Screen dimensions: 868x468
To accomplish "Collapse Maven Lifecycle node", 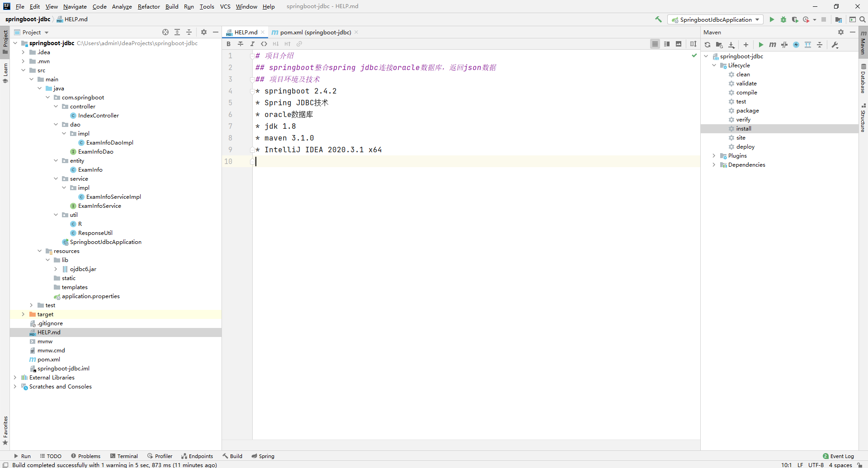I will pos(714,65).
